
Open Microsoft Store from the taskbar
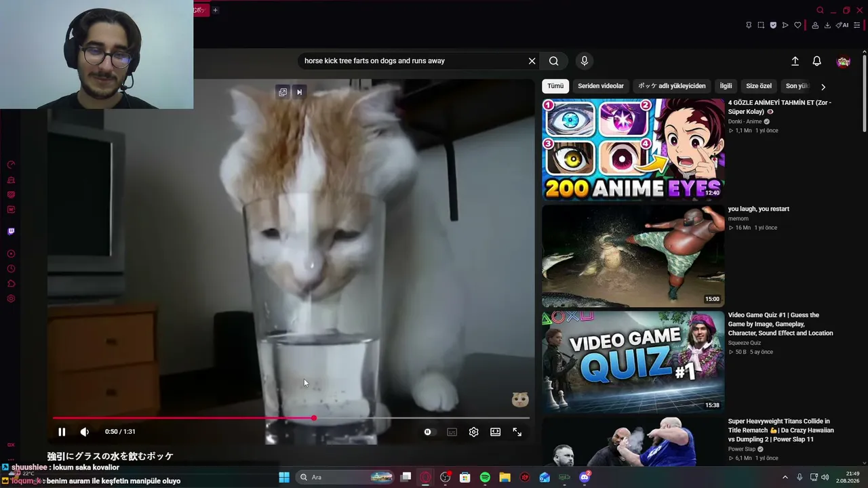(x=465, y=477)
